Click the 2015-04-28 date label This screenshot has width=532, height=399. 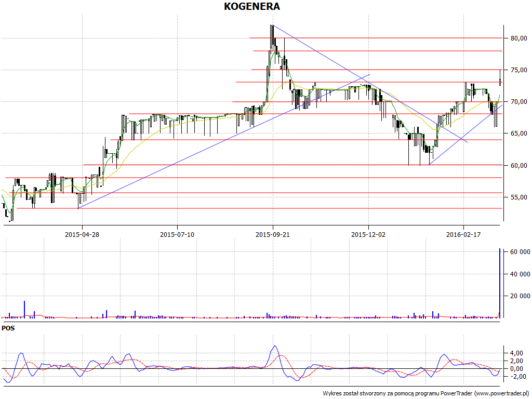tap(82, 234)
